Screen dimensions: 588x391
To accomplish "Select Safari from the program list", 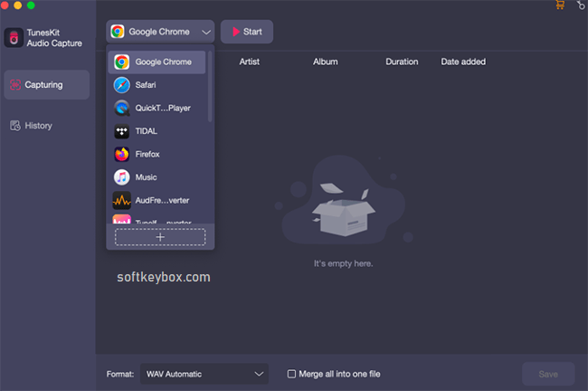I will click(x=156, y=85).
